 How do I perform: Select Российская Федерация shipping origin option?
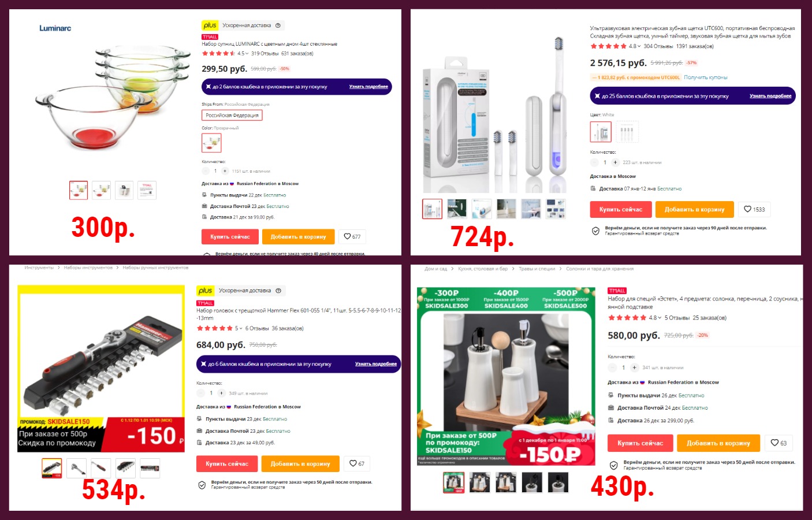[x=232, y=115]
